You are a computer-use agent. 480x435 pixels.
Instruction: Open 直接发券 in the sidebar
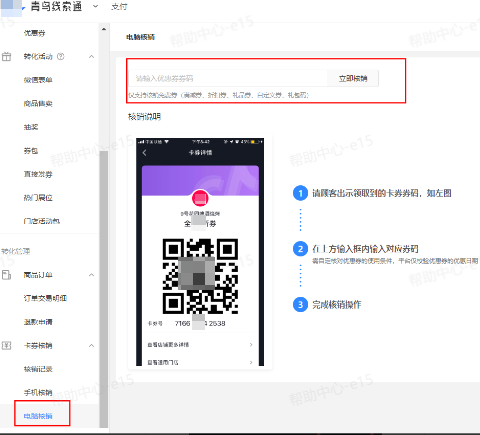38,174
